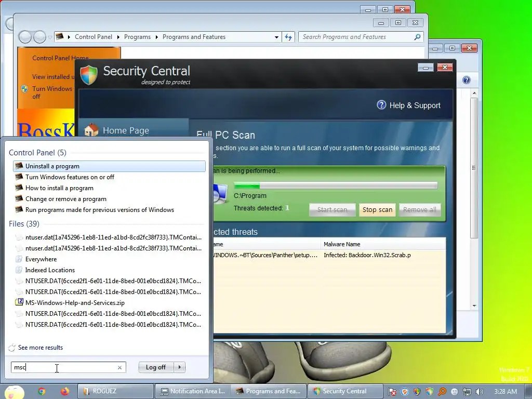Open Control Panel Home link
This screenshot has height=399, width=532.
pyautogui.click(x=60, y=58)
